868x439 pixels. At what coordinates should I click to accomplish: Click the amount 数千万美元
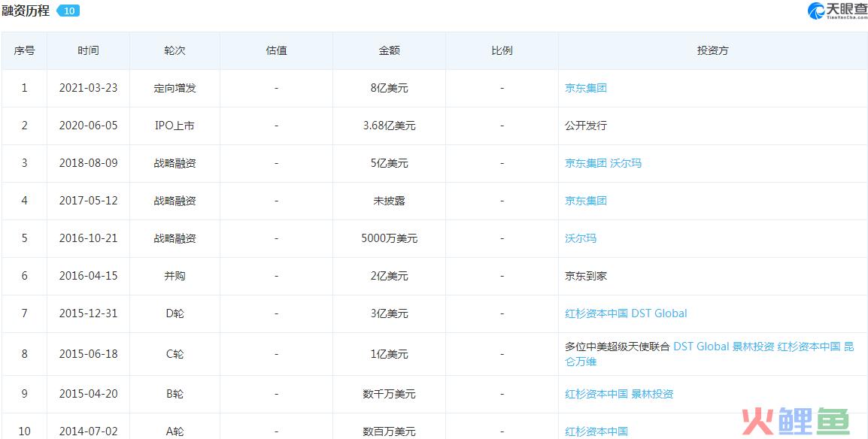(389, 394)
